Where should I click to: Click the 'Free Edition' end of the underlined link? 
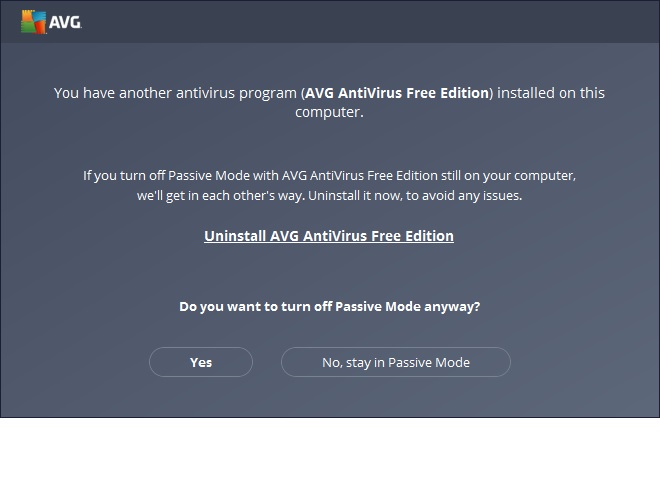412,236
